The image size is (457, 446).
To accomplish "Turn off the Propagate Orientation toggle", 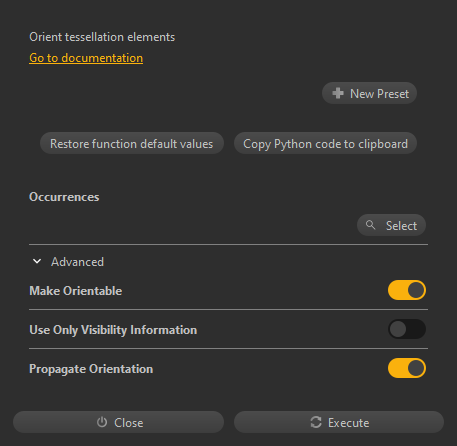I will (407, 368).
